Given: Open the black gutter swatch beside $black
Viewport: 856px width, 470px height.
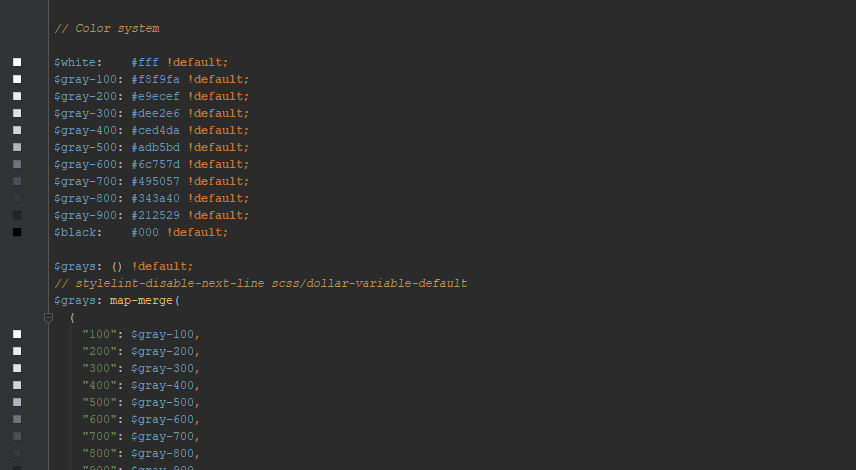Looking at the screenshot, I should point(17,232).
